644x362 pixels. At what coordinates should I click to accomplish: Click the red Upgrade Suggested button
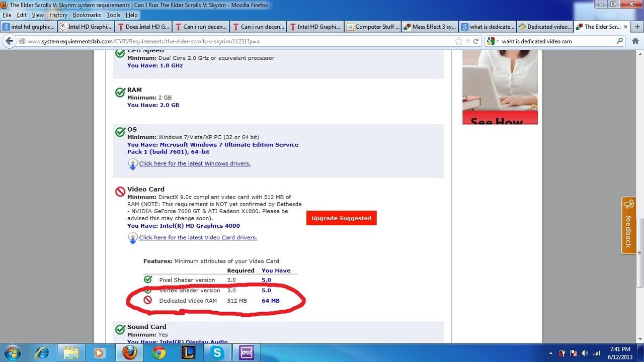click(x=341, y=218)
